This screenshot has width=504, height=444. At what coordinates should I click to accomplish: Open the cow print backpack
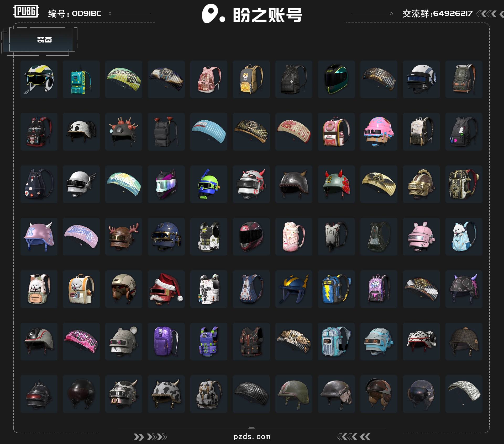pyautogui.click(x=209, y=394)
